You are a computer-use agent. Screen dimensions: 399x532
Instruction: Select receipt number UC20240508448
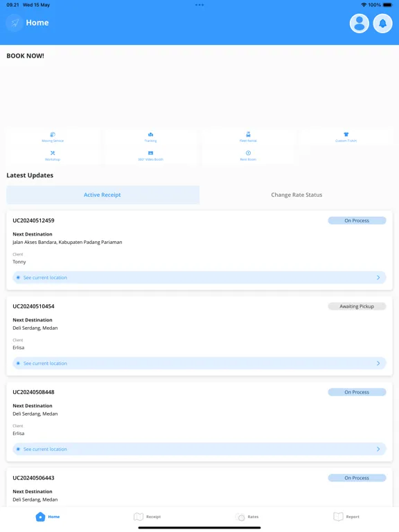[x=33, y=392]
